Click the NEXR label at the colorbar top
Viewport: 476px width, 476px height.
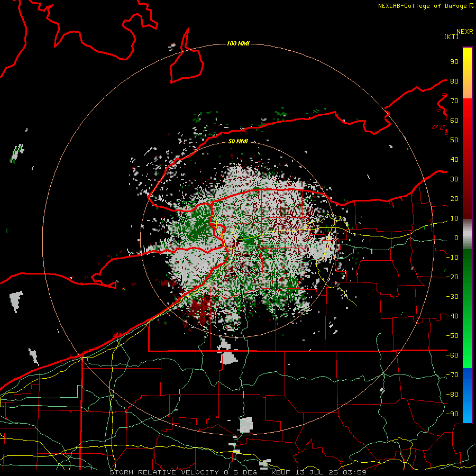(465, 32)
